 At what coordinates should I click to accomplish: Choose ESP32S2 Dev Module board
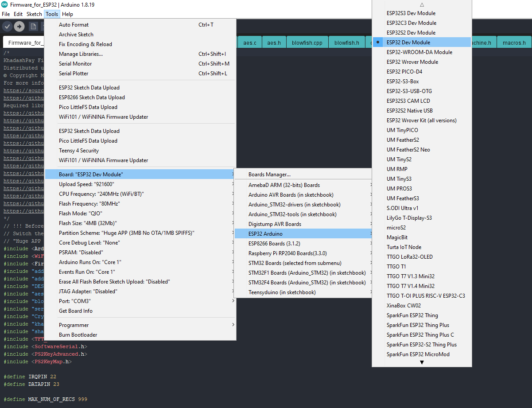pyautogui.click(x=422, y=33)
